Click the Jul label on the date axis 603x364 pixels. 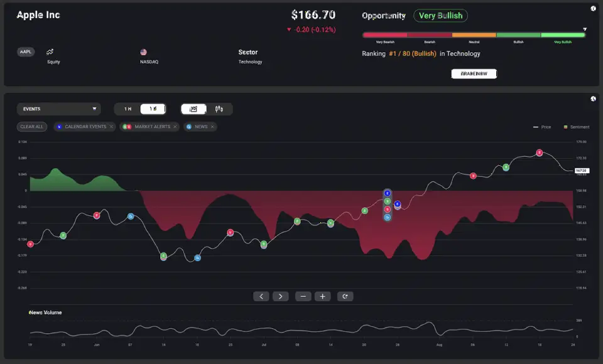point(264,345)
